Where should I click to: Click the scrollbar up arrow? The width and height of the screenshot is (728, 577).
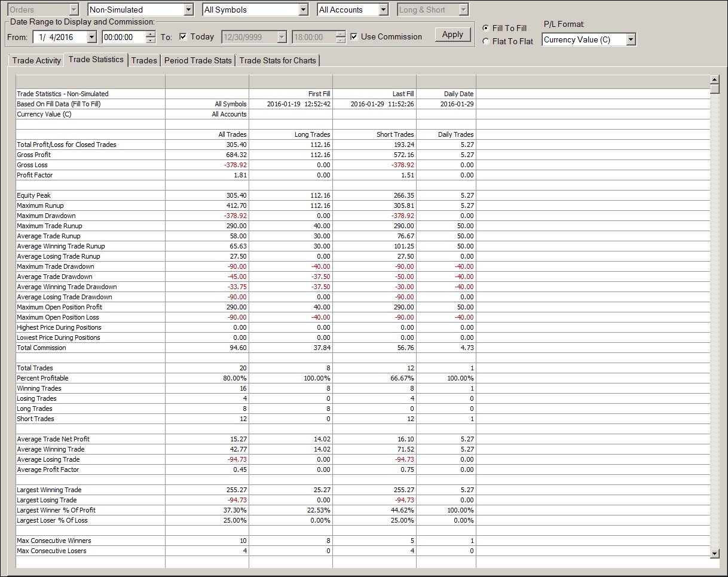714,79
